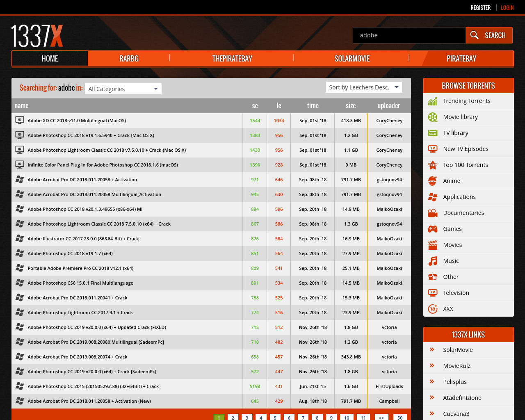Go to results page 5
The width and height of the screenshot is (525, 420).
click(275, 417)
